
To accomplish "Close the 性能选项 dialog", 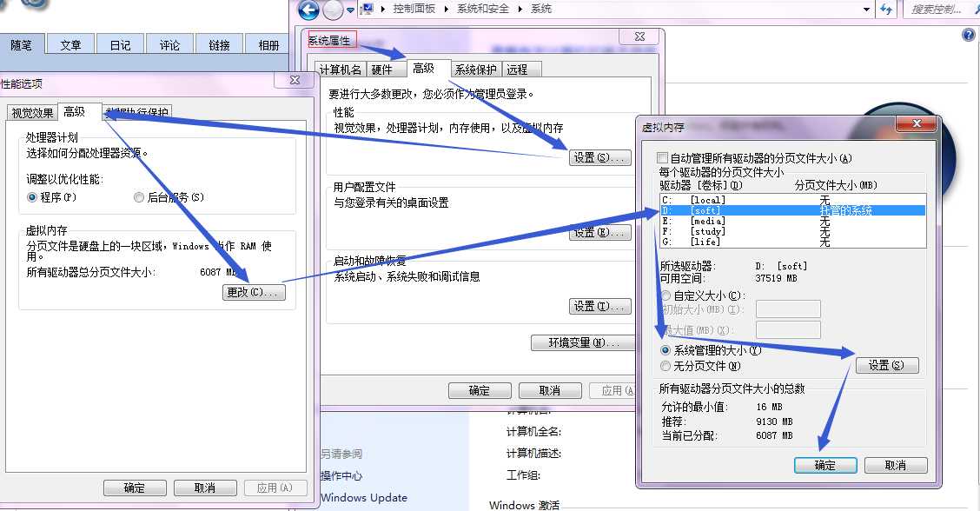I will tap(295, 80).
